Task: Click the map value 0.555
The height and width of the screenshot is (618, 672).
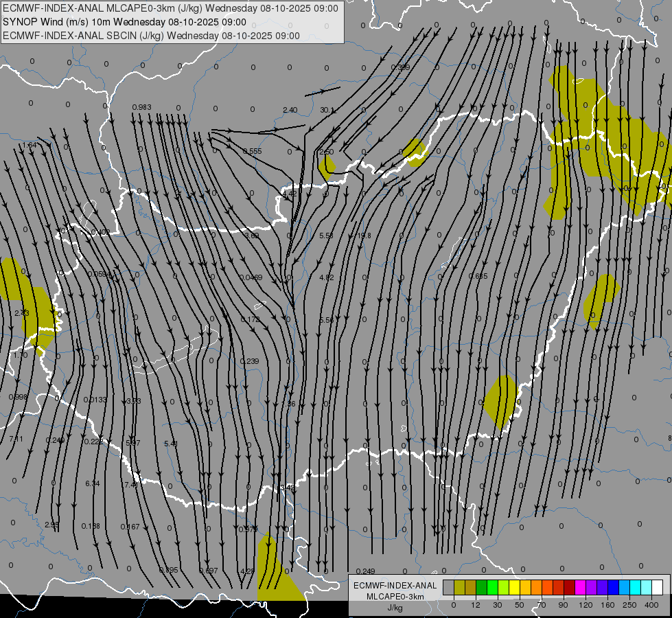Action: pos(252,151)
